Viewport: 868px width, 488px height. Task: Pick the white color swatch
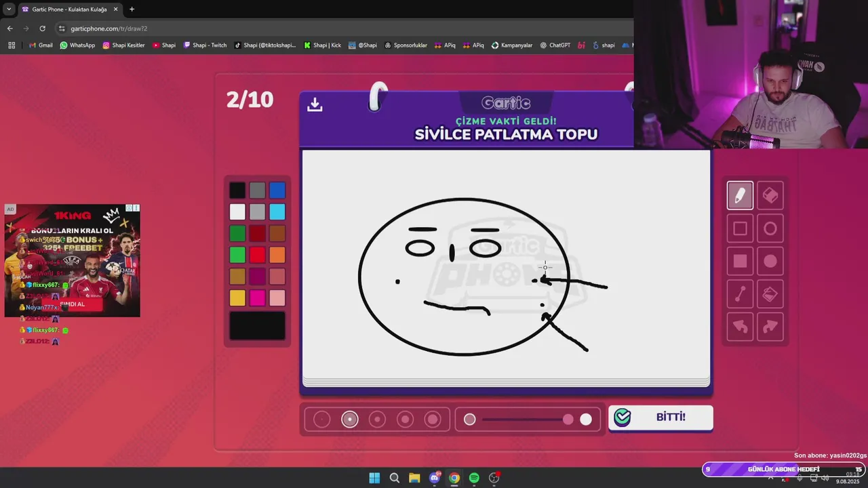click(237, 212)
